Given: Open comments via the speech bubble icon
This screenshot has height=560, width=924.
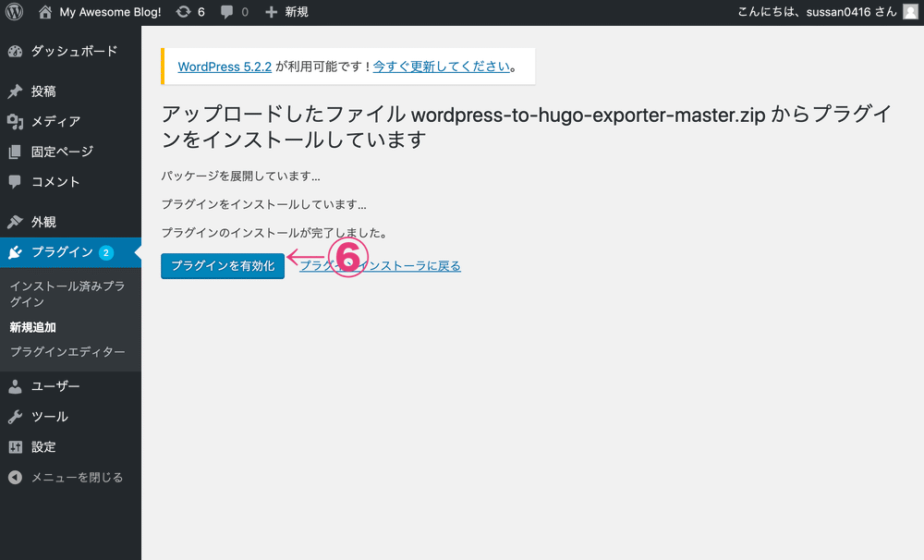Looking at the screenshot, I should click(x=226, y=12).
